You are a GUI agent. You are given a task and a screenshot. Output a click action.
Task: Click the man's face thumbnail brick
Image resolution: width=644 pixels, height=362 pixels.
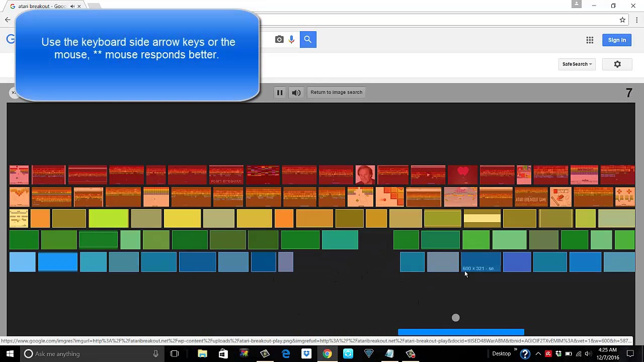tap(365, 175)
